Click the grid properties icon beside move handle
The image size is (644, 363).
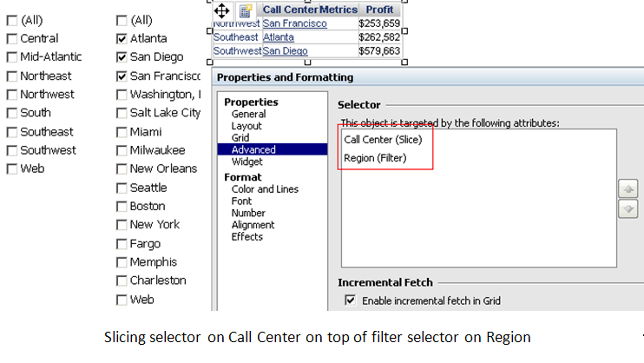click(246, 10)
